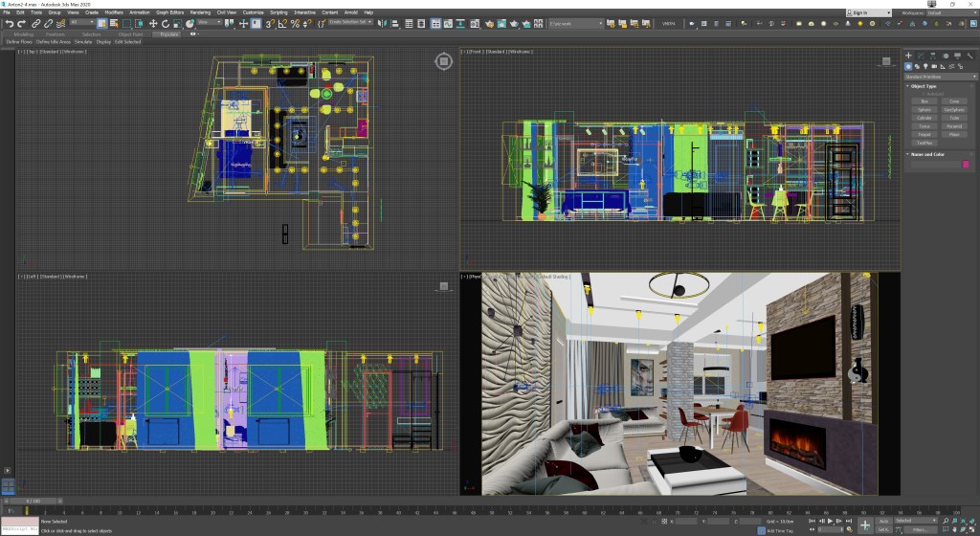Click the Sphere primitive button
Image resolution: width=980 pixels, height=536 pixels.
924,109
